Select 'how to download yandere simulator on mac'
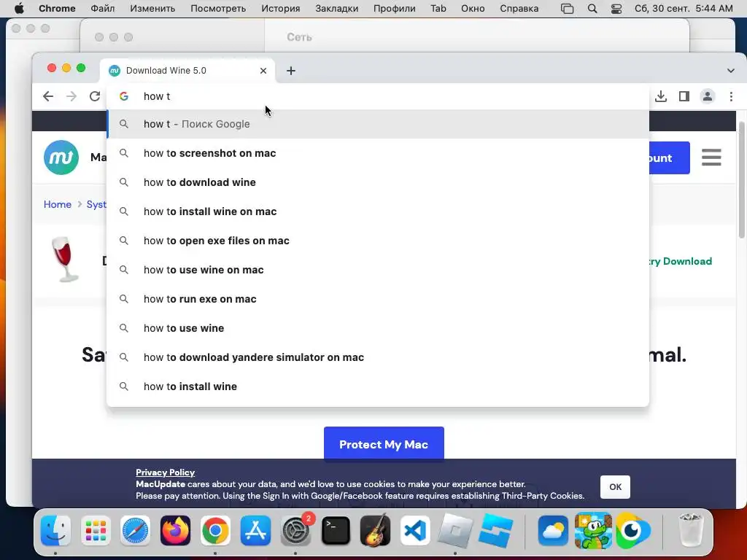Viewport: 747px width, 560px height. [x=378, y=357]
